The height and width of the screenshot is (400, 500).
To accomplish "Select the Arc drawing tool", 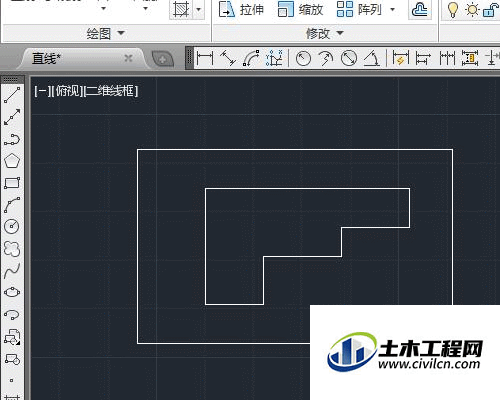I will pos(12,205).
